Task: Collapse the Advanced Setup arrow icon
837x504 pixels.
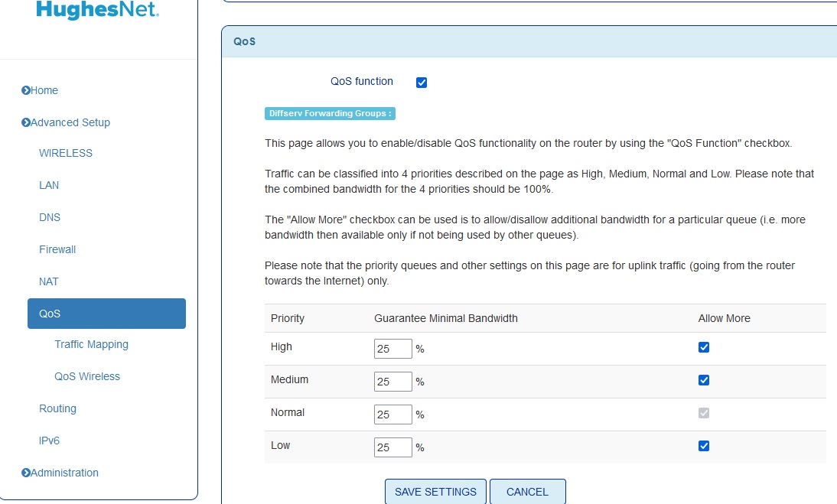Action: 25,122
